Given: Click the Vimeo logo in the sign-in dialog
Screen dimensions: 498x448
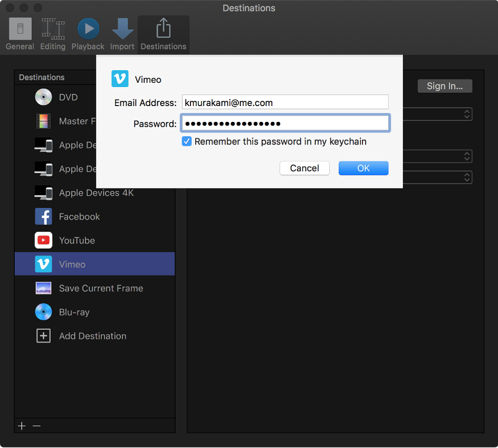Looking at the screenshot, I should tap(120, 79).
